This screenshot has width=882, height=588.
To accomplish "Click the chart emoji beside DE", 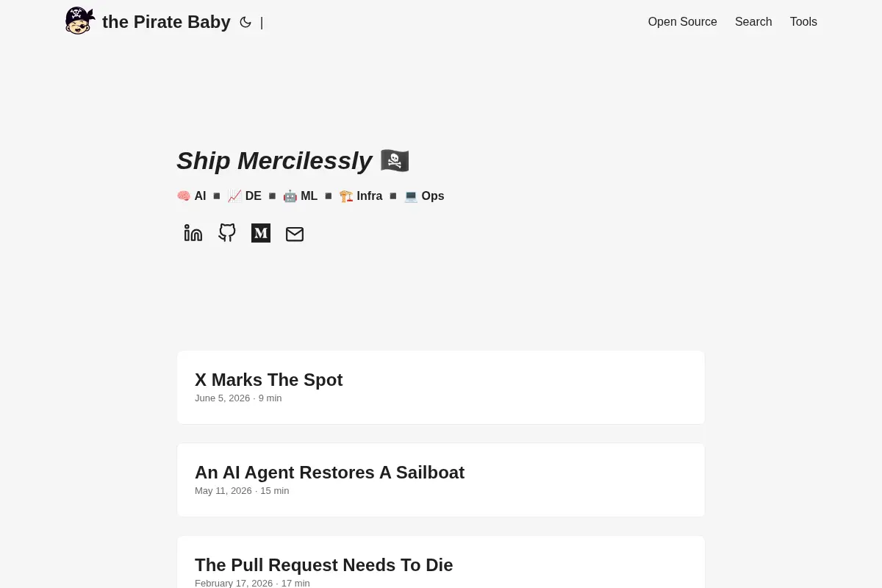I will [x=234, y=196].
